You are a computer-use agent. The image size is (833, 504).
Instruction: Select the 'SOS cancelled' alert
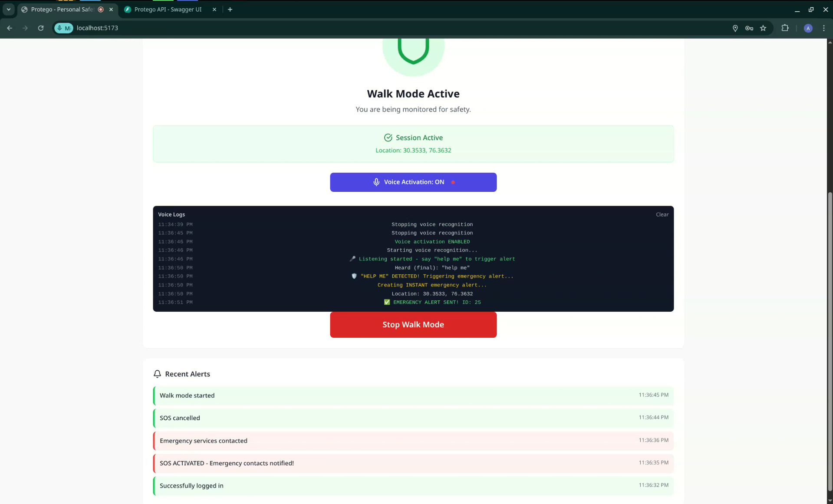[413, 418]
